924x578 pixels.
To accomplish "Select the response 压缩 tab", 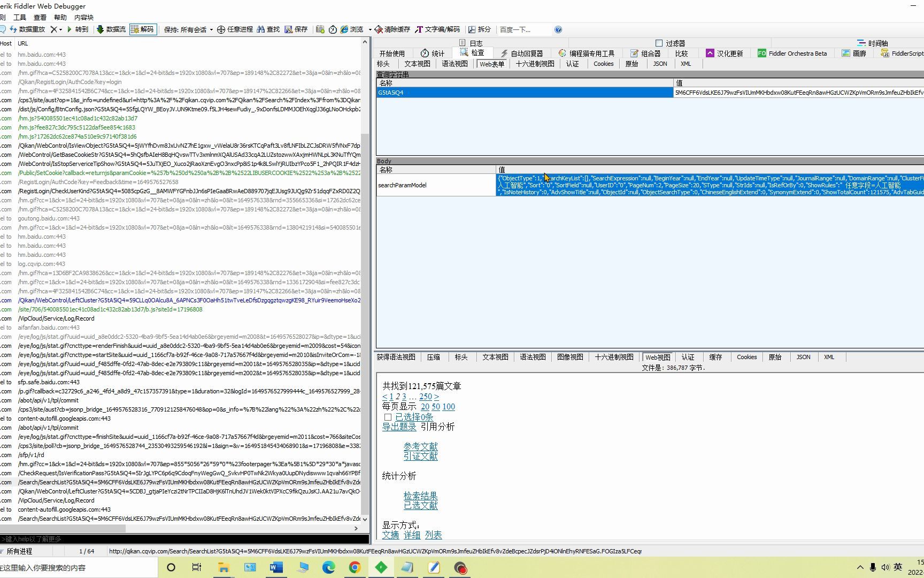I will (434, 357).
